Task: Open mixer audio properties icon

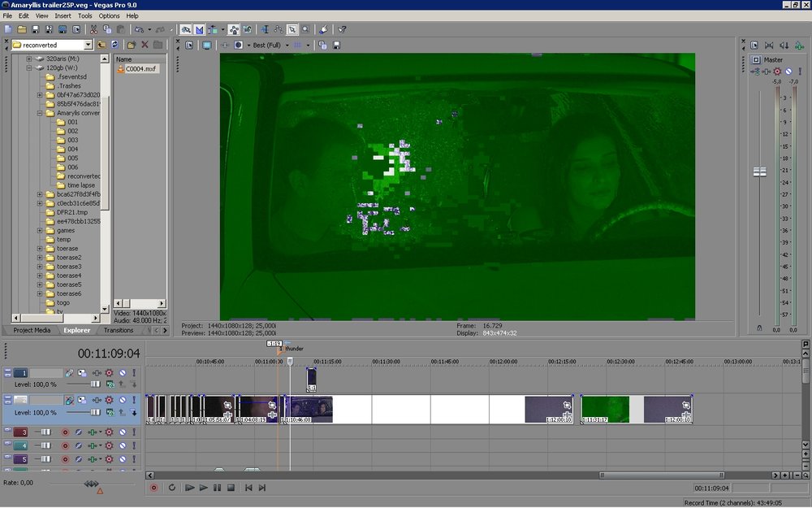Action: (x=754, y=46)
